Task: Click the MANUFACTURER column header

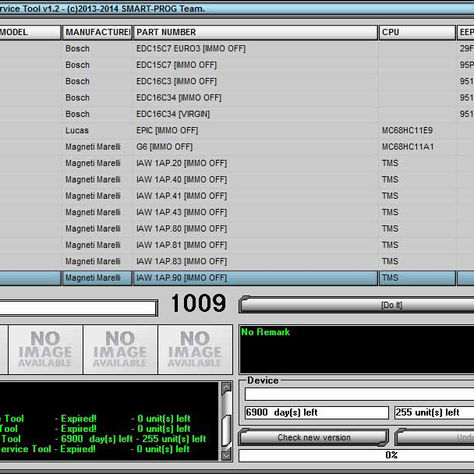Action: point(97,32)
